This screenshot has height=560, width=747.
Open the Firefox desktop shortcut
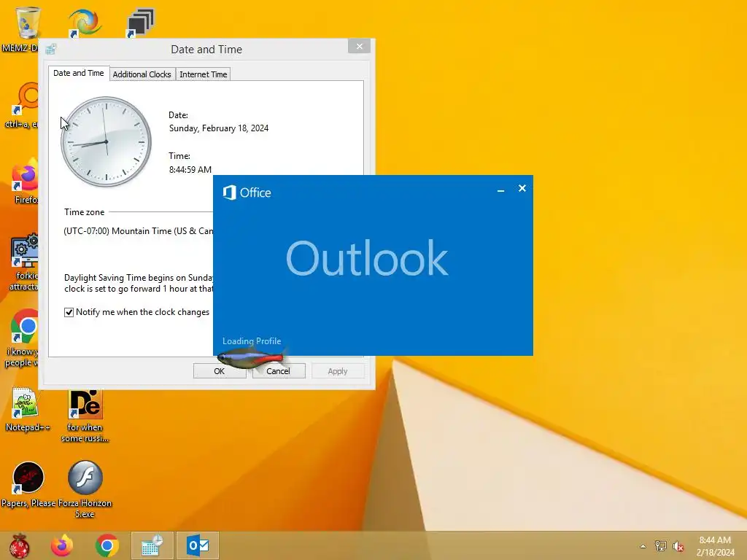click(x=26, y=176)
